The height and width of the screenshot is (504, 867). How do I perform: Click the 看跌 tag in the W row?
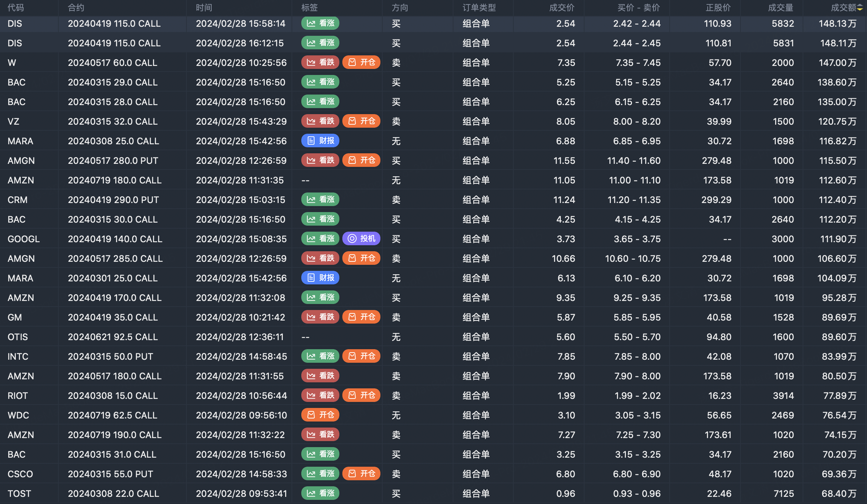320,63
